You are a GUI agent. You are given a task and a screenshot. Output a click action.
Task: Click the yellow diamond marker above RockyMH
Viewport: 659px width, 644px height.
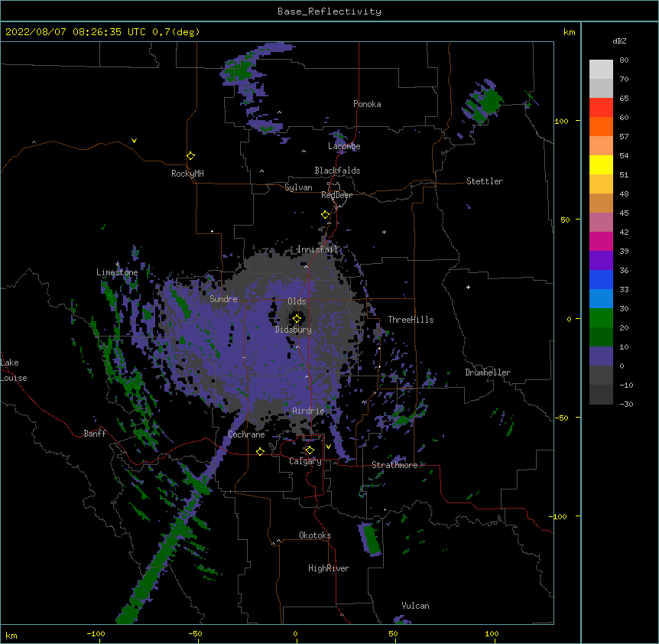[x=190, y=156]
